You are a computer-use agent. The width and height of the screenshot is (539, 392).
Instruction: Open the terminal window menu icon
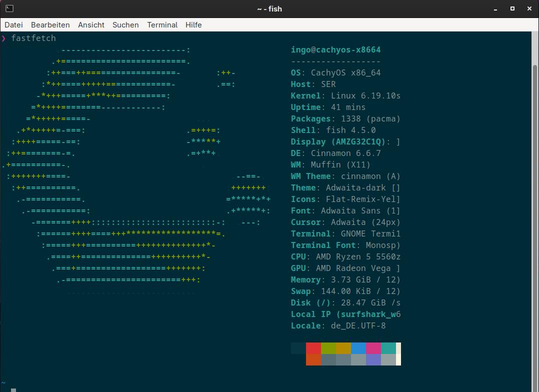[9, 8]
